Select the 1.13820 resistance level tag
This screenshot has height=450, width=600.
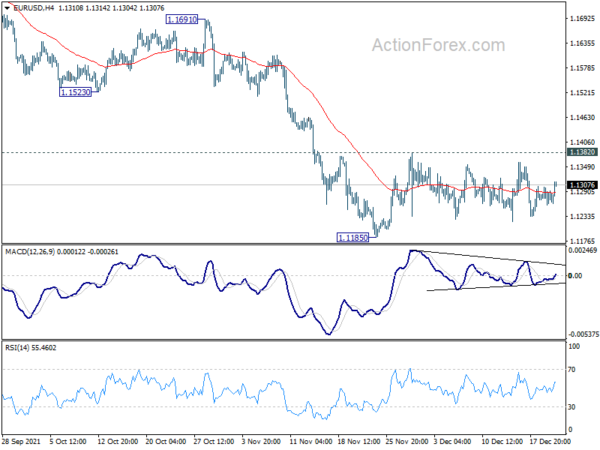(582, 152)
